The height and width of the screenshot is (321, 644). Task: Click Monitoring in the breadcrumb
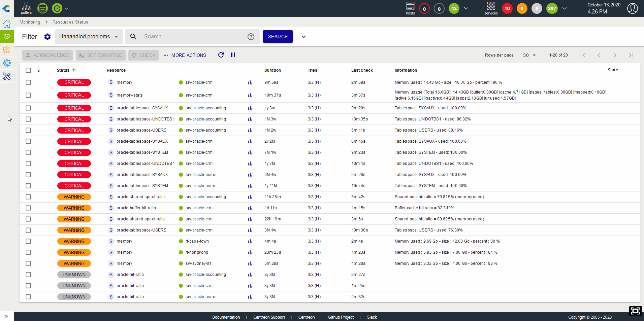[x=30, y=22]
